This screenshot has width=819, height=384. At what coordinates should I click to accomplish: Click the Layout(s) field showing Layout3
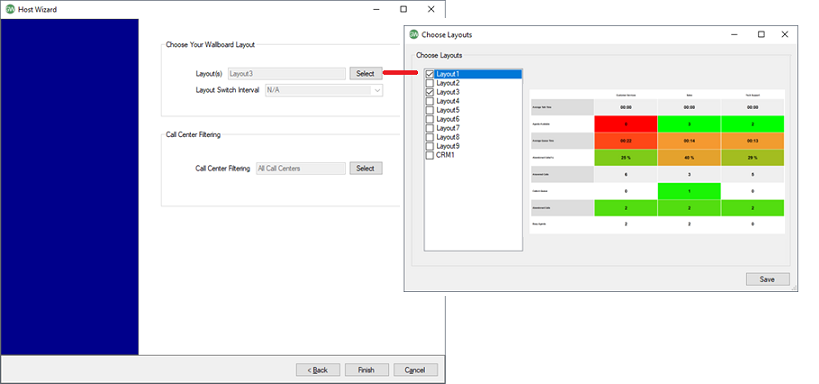point(287,74)
